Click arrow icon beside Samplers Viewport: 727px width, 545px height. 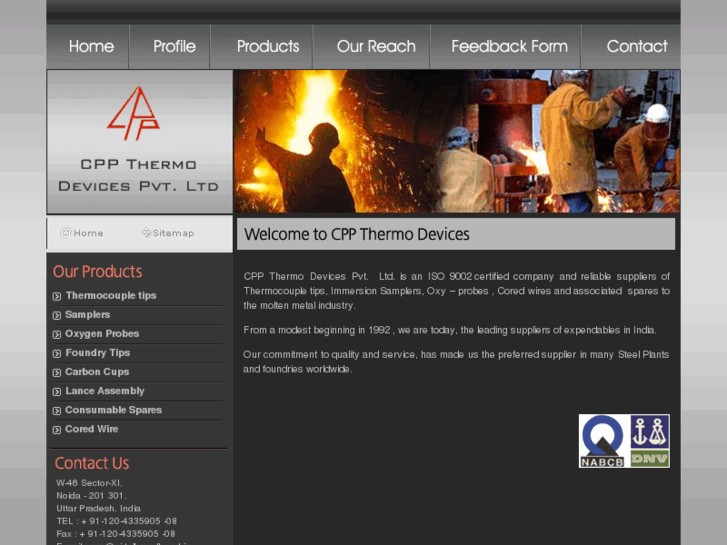coord(57,315)
